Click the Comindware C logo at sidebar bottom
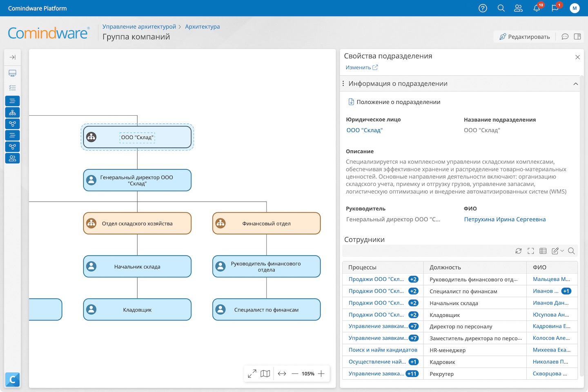This screenshot has width=588, height=392. tap(13, 380)
